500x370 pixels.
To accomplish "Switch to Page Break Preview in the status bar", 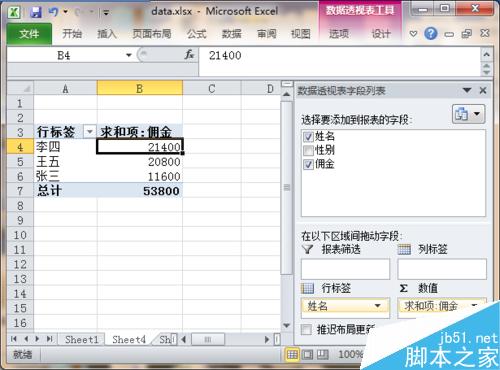I will 322,355.
